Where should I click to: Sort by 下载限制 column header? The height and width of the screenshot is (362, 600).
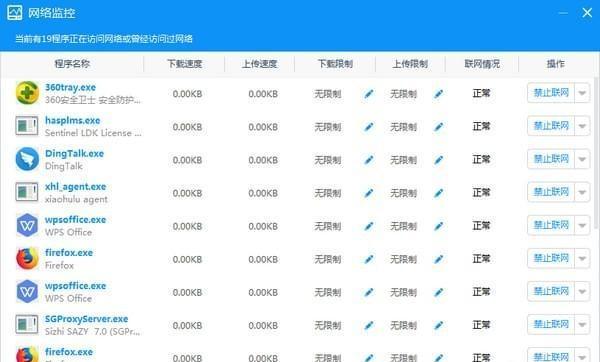pos(335,64)
